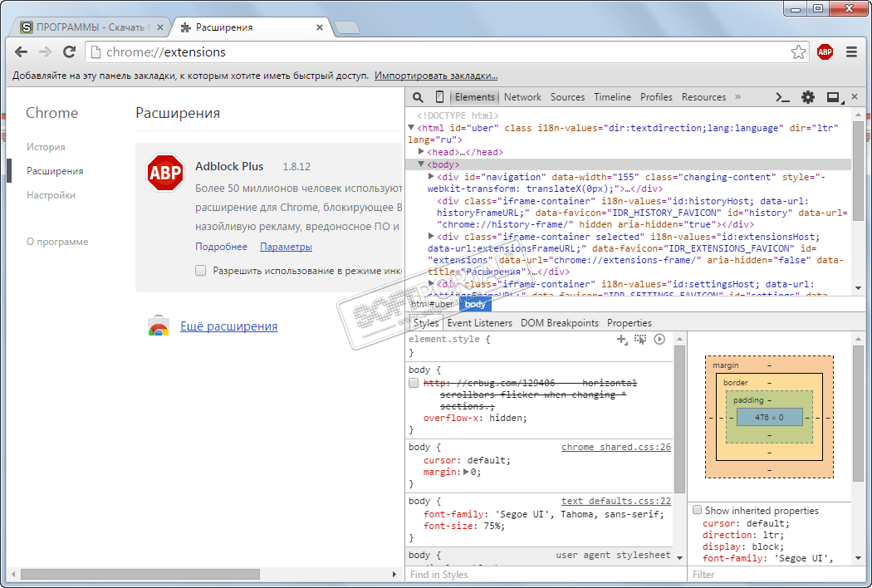Open История in Chrome sidebar

(x=46, y=147)
